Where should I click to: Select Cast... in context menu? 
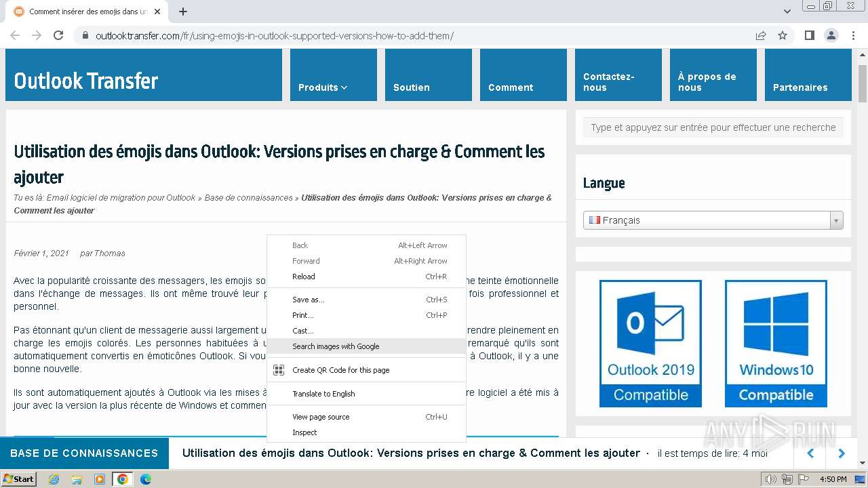point(366,331)
